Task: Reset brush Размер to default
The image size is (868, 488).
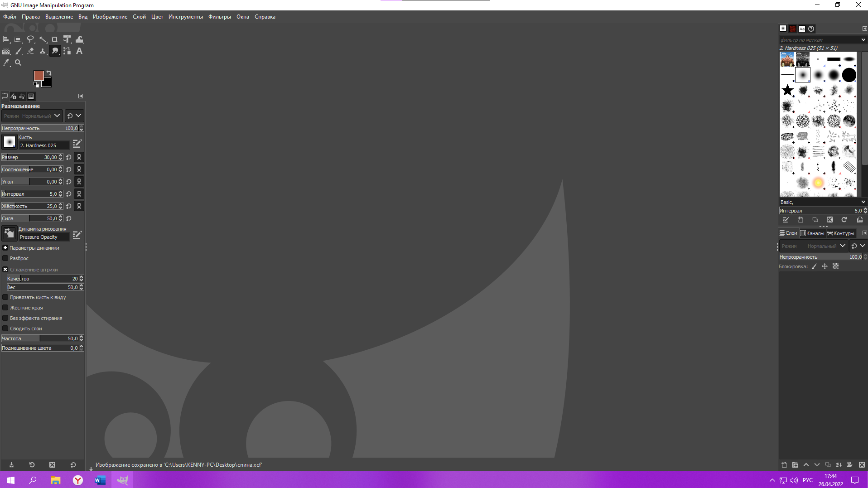Action: (x=69, y=157)
